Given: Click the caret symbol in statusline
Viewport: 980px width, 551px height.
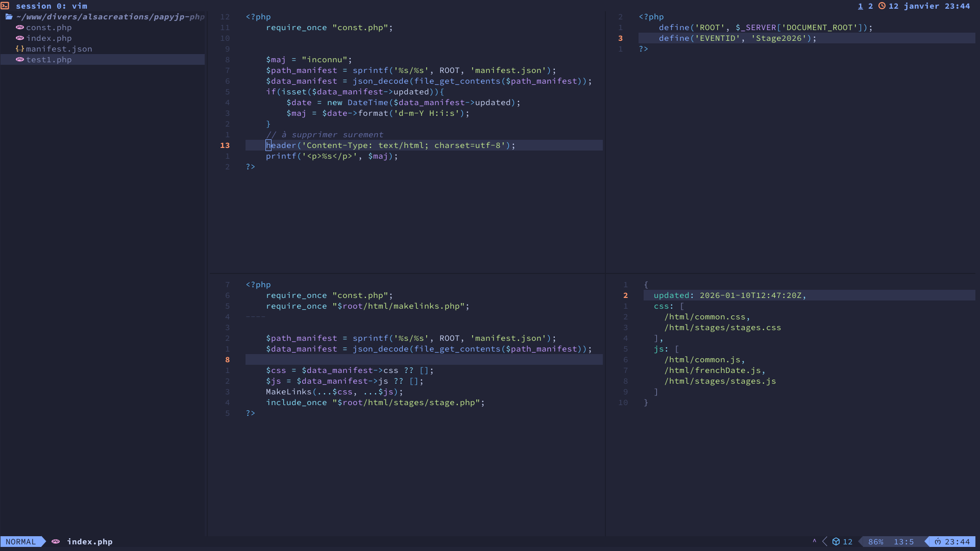Looking at the screenshot, I should pyautogui.click(x=815, y=541).
